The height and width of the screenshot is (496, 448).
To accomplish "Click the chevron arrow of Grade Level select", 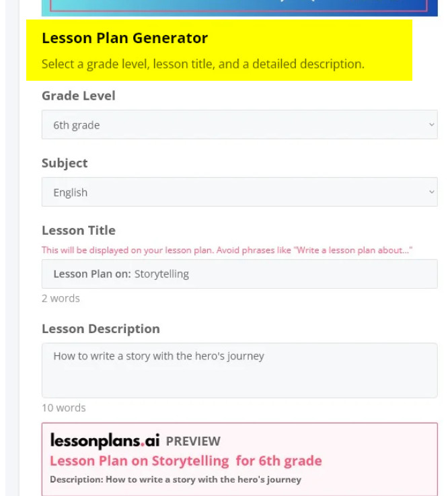I will (432, 125).
